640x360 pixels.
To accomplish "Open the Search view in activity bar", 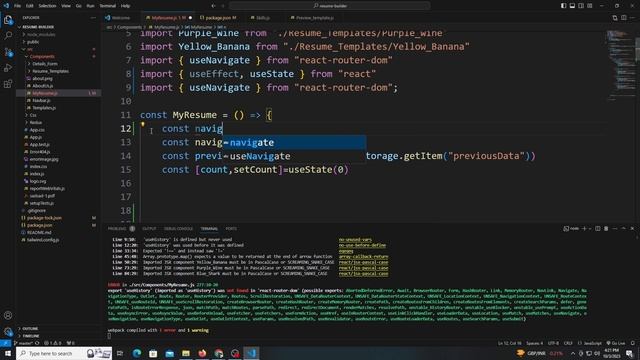I will (8, 36).
